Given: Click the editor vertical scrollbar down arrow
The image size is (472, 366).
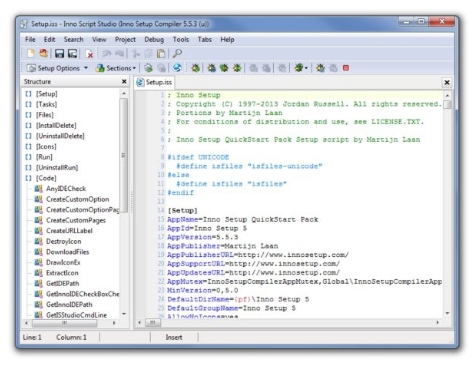Looking at the screenshot, I should coord(447,313).
